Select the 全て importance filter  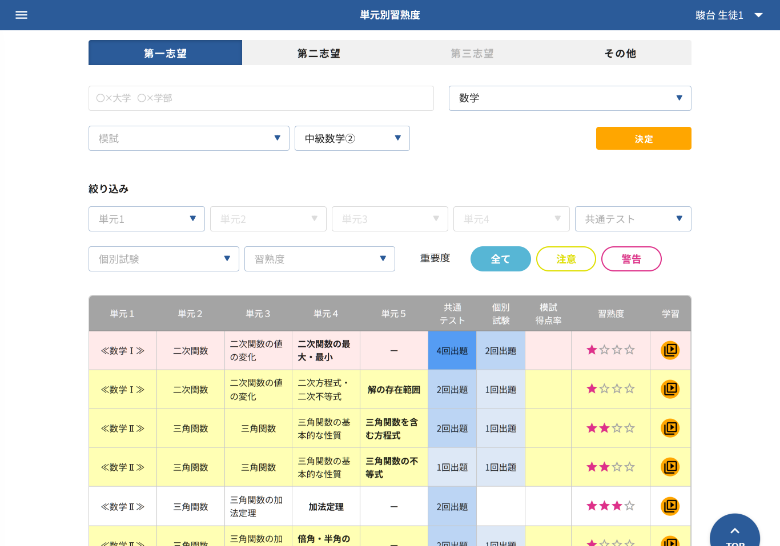pyautogui.click(x=500, y=259)
